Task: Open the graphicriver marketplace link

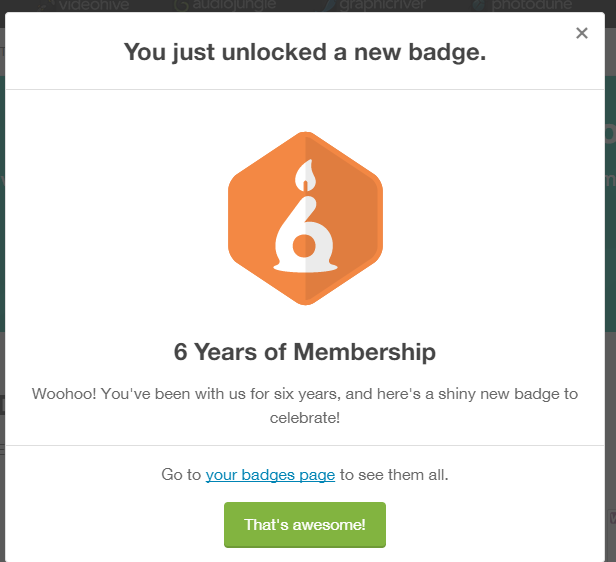Action: coord(378,5)
